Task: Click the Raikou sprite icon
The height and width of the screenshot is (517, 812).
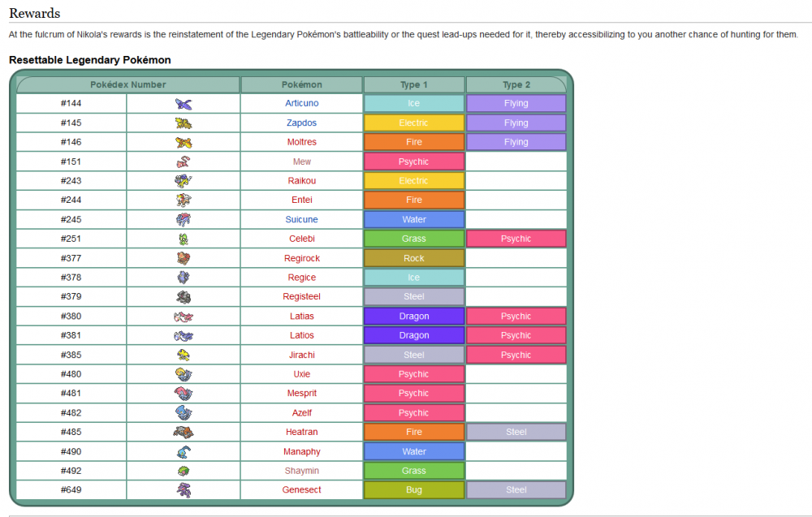Action: tap(184, 181)
